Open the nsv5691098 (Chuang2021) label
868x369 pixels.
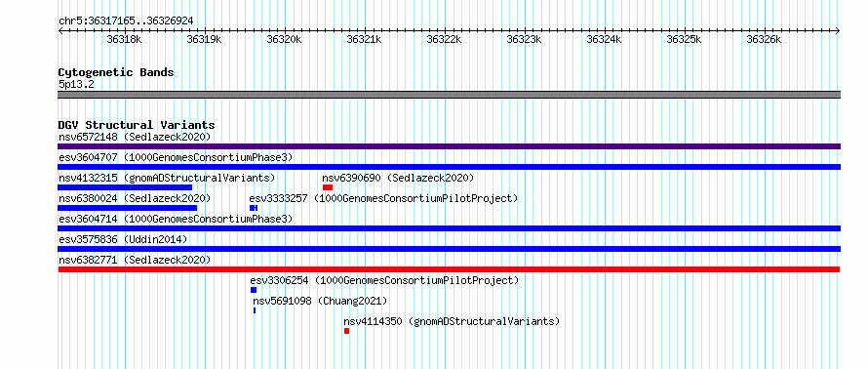[x=320, y=301]
